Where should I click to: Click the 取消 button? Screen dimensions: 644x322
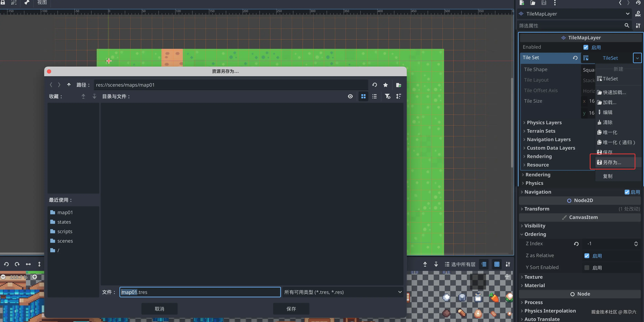click(160, 309)
